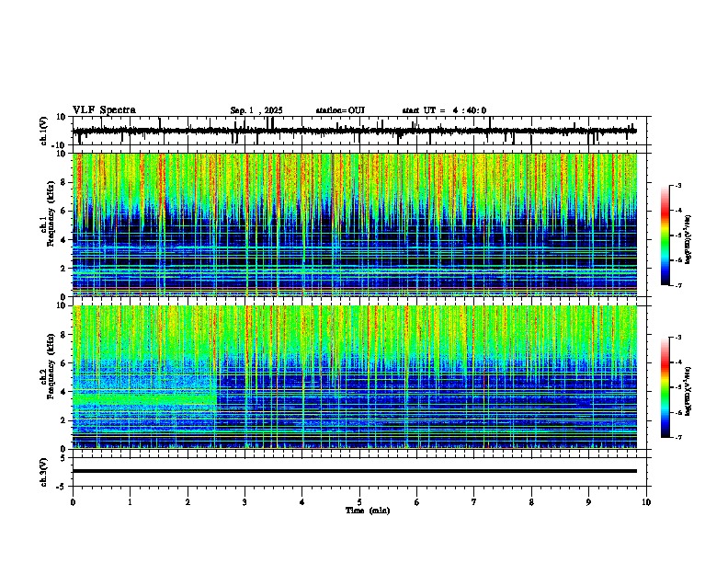
Task: Click the "ch.1(V)" waveform axis label
Action: pyautogui.click(x=44, y=131)
